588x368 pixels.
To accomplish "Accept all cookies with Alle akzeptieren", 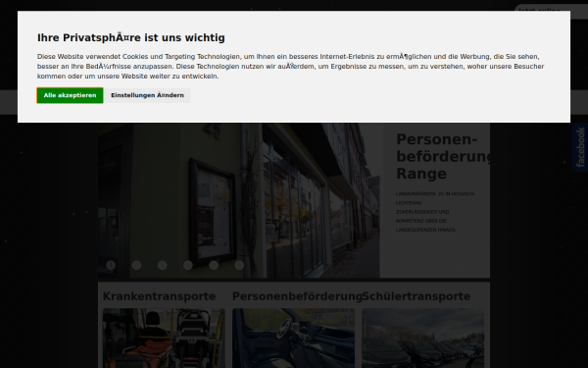I will [x=70, y=95].
